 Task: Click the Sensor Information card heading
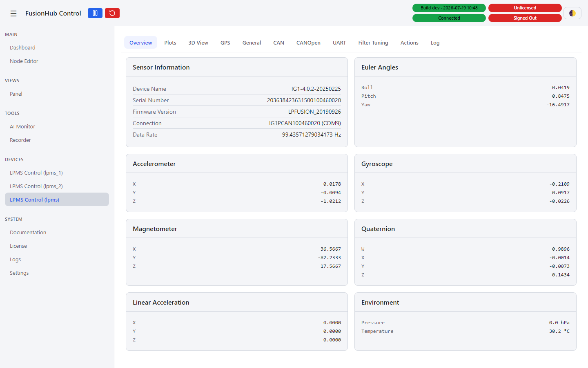tap(161, 67)
